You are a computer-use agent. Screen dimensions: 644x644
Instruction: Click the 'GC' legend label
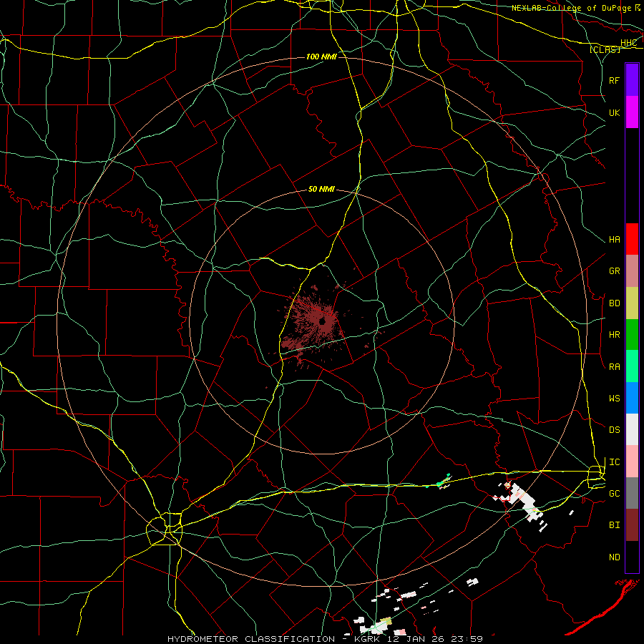pyautogui.click(x=615, y=494)
